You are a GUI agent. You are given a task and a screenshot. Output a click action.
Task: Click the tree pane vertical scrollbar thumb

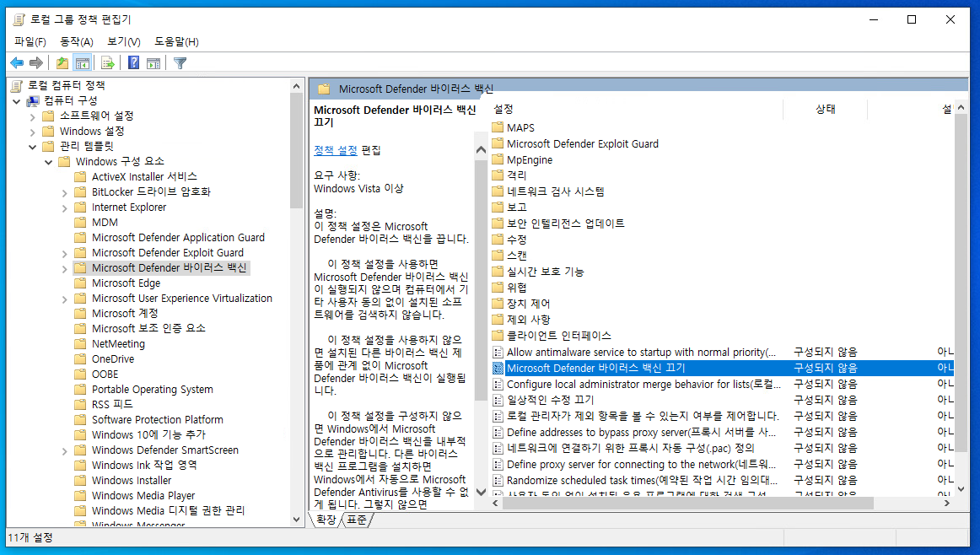tap(296, 150)
